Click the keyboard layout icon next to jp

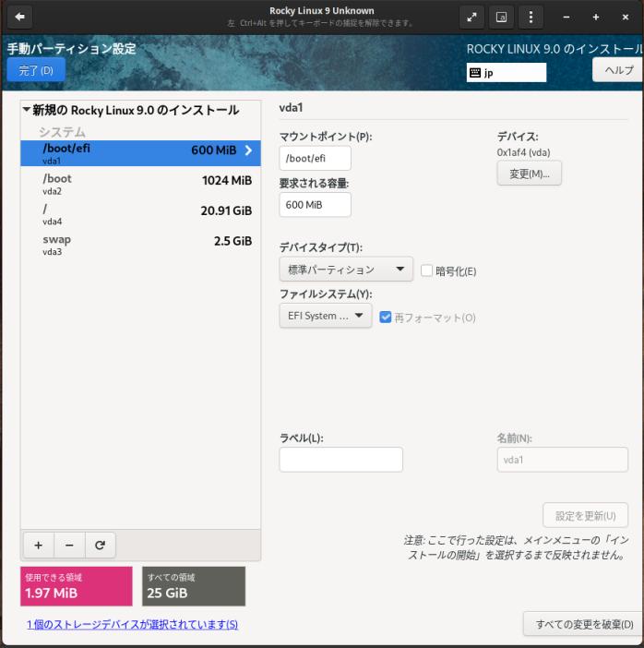click(x=475, y=73)
